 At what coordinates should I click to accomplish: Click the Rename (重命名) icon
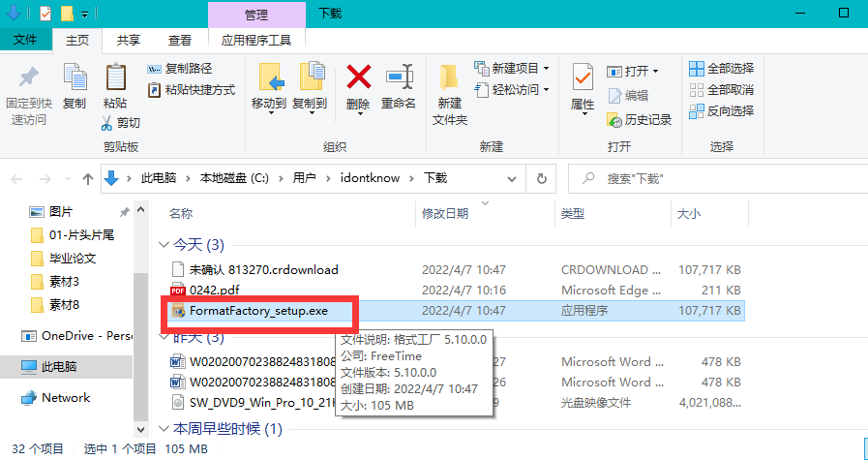point(399,77)
